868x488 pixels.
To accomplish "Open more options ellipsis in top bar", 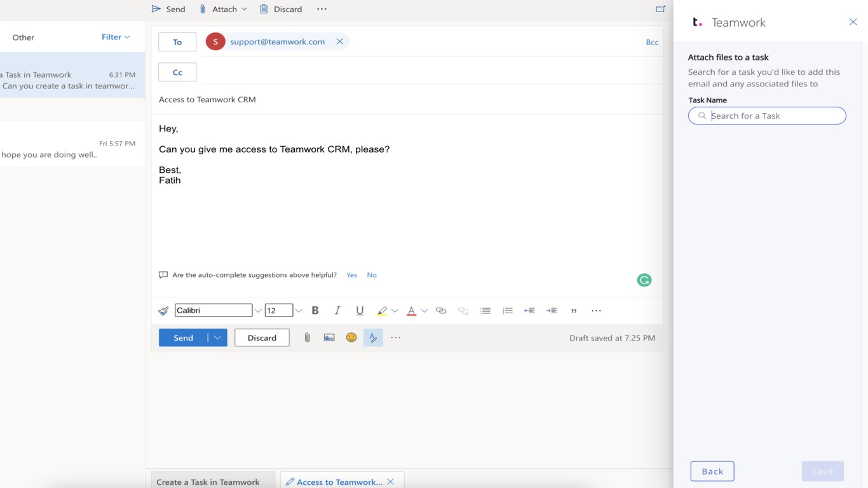I will [x=322, y=9].
